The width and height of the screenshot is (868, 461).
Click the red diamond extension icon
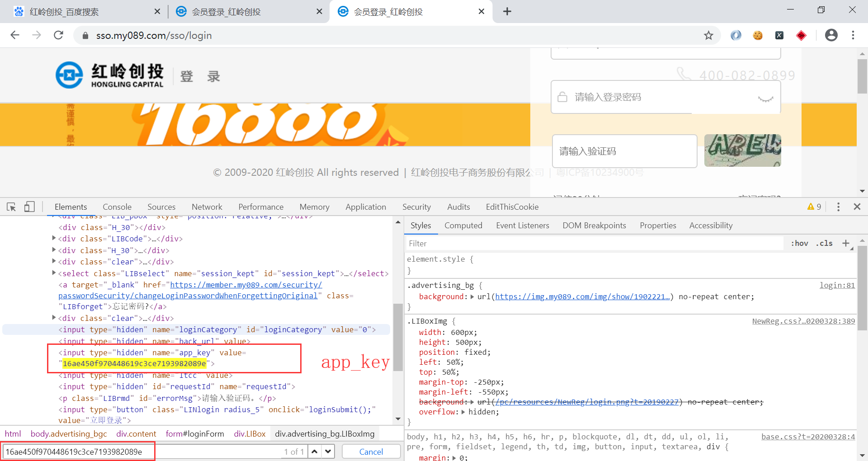[801, 35]
